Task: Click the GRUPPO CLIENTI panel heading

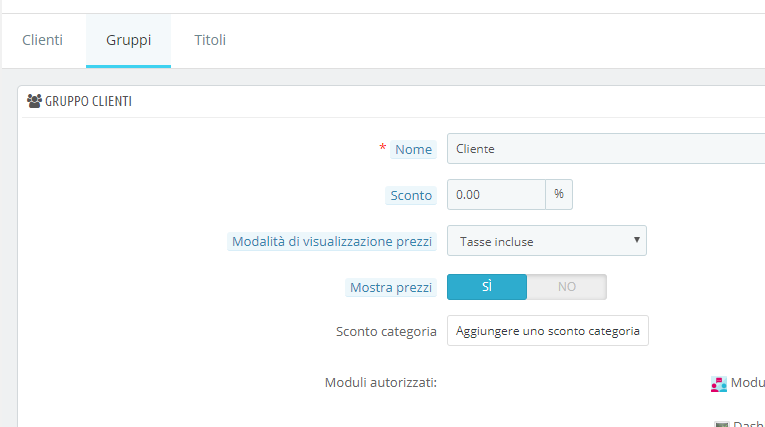Action: tap(88, 101)
